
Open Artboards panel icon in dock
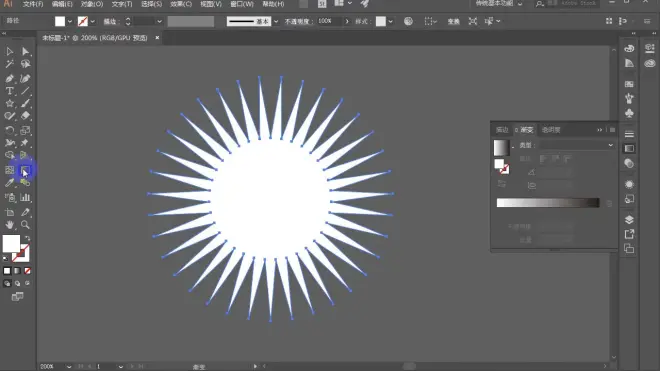click(x=629, y=249)
